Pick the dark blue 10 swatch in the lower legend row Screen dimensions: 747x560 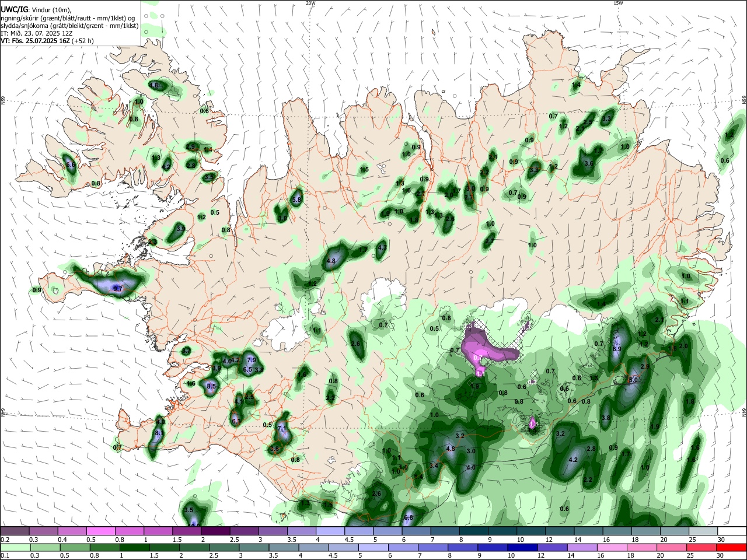(x=522, y=547)
